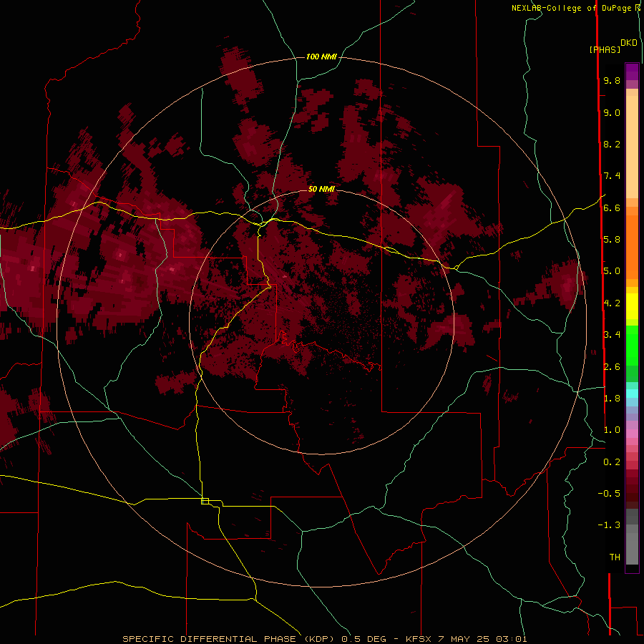Click the 9.0 value on the legend

coord(612,112)
